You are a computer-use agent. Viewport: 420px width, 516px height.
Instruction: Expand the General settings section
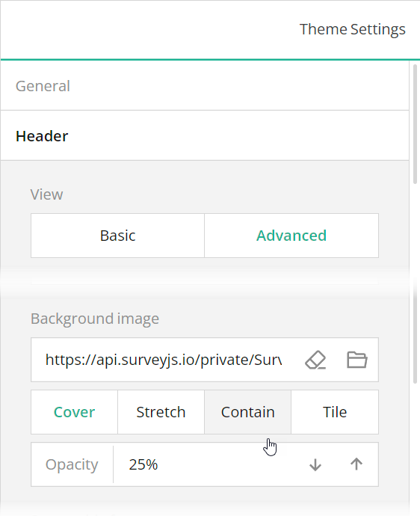pos(205,86)
